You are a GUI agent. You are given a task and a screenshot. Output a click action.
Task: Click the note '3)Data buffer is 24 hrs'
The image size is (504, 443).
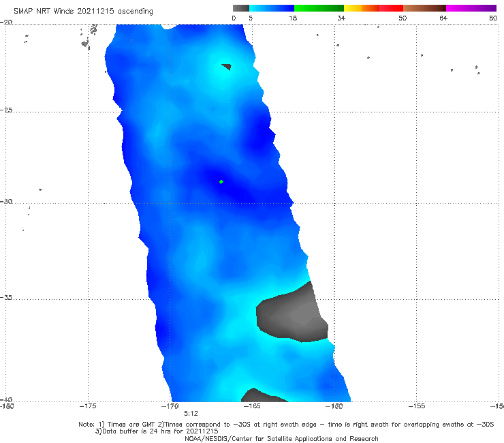point(157,431)
